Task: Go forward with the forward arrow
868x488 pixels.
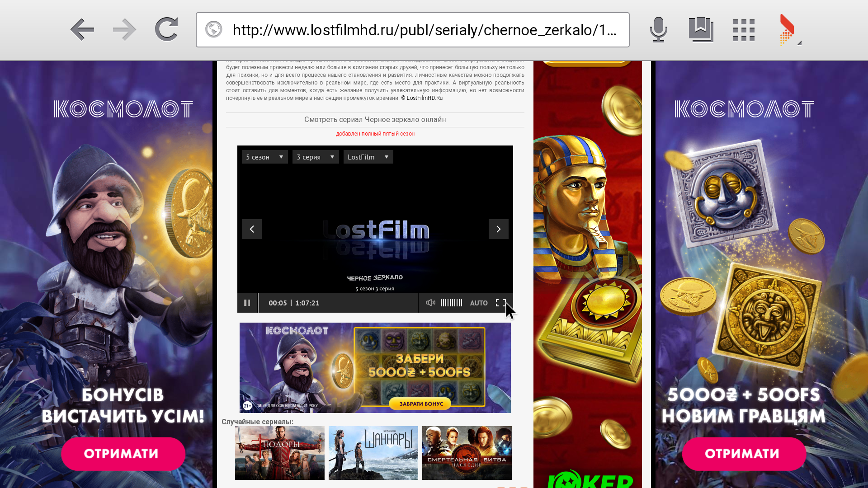Action: click(124, 30)
